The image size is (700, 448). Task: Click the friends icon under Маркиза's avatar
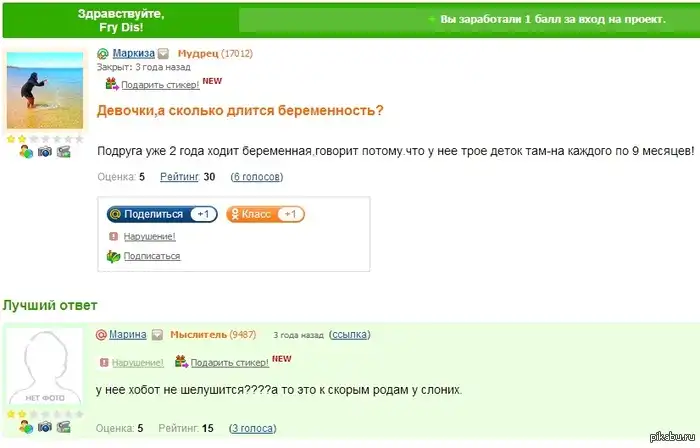(26, 152)
